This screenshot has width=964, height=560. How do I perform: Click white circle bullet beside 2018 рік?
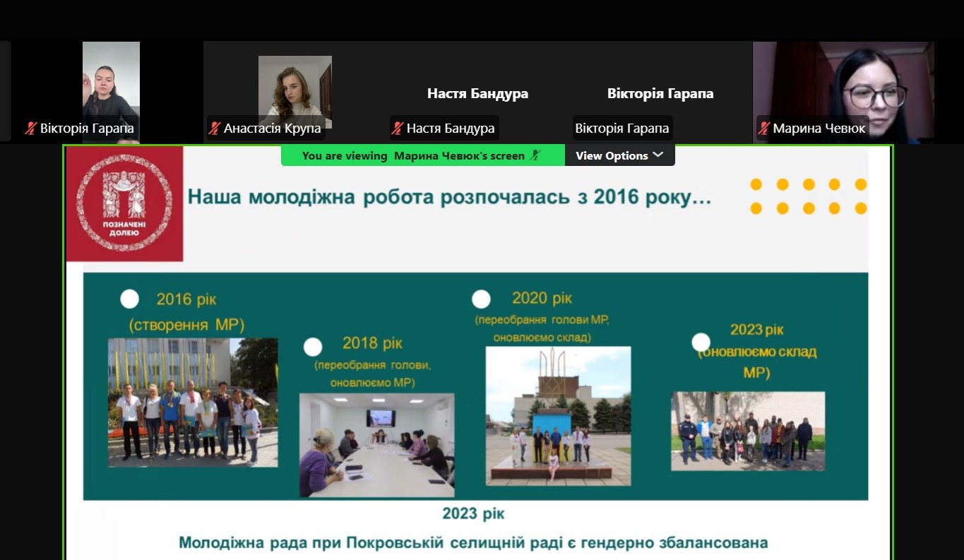pos(313,347)
